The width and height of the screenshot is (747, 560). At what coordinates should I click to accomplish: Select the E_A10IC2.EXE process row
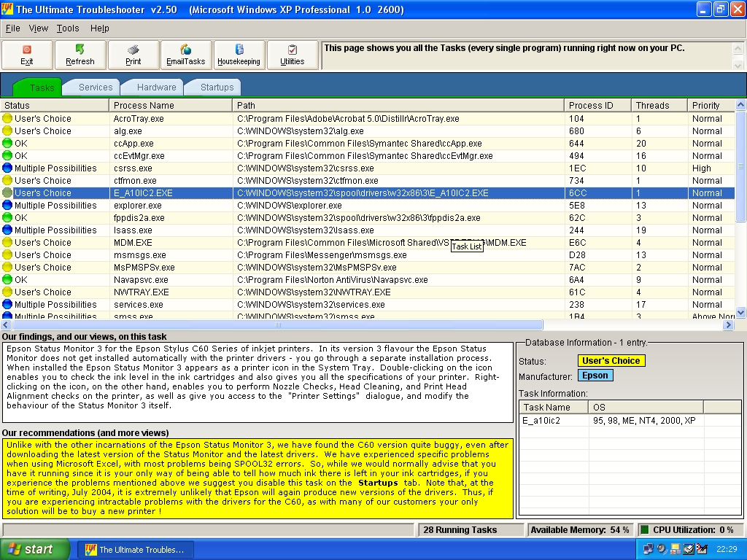368,192
